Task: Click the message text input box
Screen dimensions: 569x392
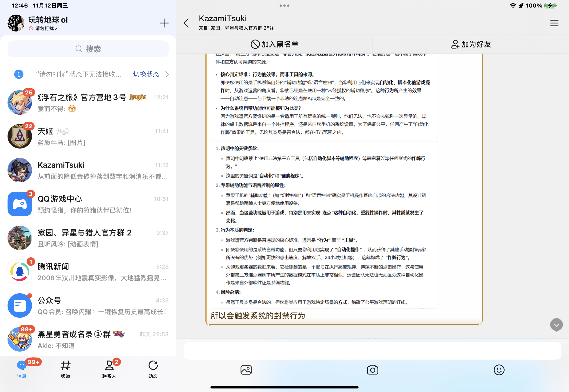Action: 372,350
